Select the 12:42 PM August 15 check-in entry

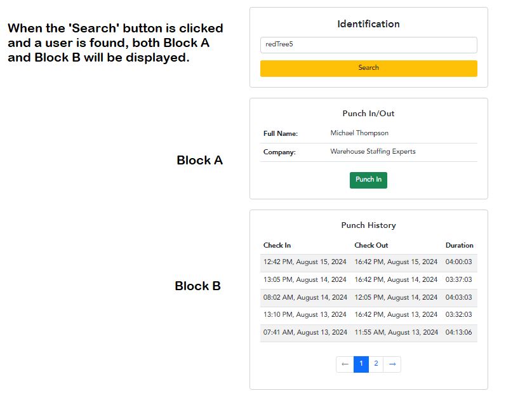(x=305, y=262)
